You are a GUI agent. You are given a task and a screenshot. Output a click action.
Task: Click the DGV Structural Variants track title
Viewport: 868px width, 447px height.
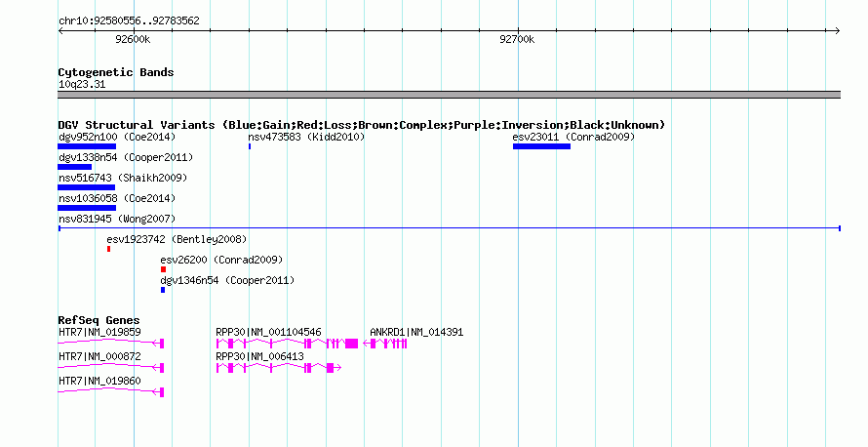point(362,125)
